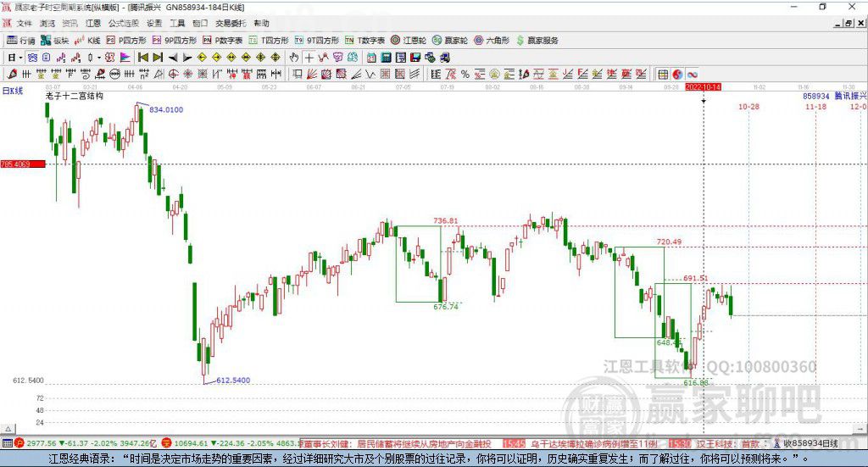Switch to the K线 view button
The width and height of the screenshot is (868, 467).
point(88,41)
